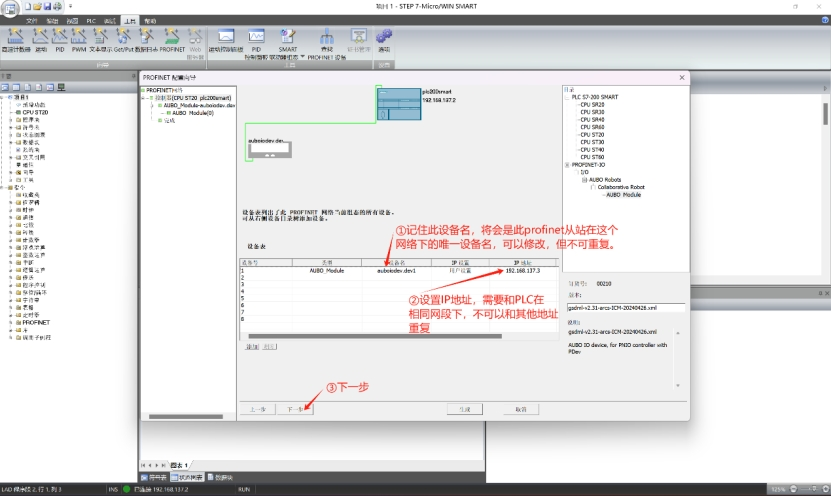831x497 pixels.
Task: Open the PID control panel tool
Action: tap(256, 38)
